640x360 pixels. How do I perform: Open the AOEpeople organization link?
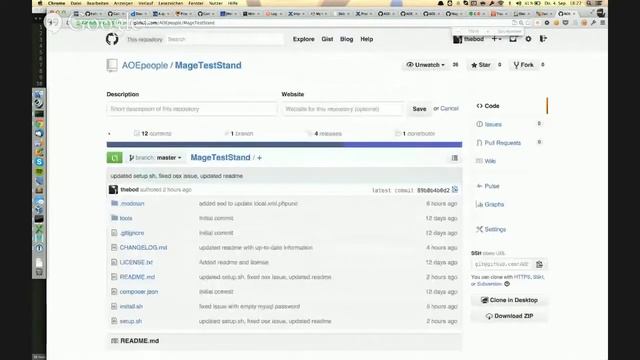coord(145,65)
